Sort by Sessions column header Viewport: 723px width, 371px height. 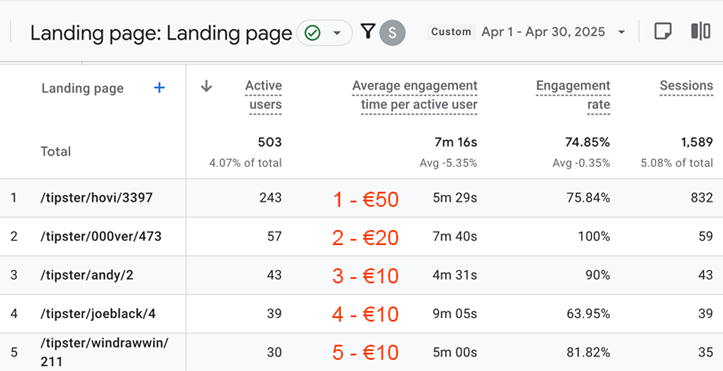click(x=686, y=86)
